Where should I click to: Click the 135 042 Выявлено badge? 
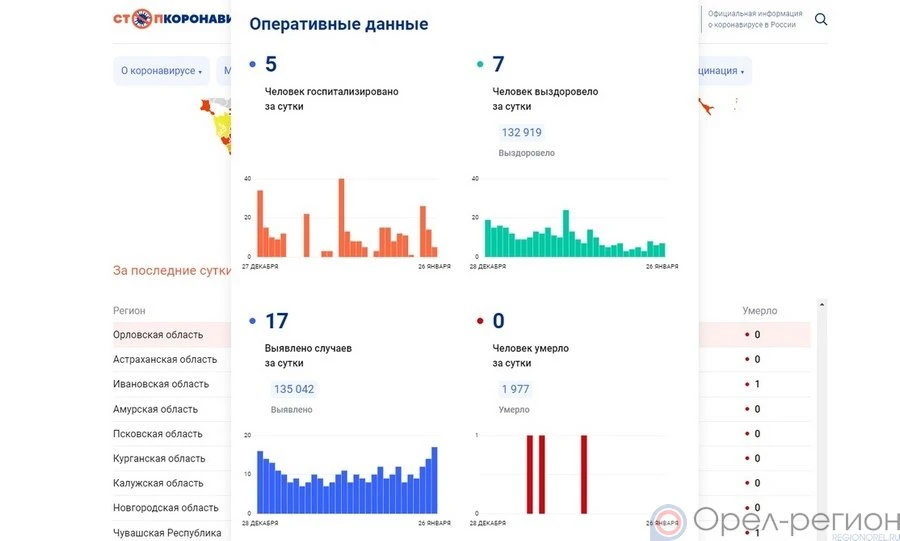pos(294,389)
